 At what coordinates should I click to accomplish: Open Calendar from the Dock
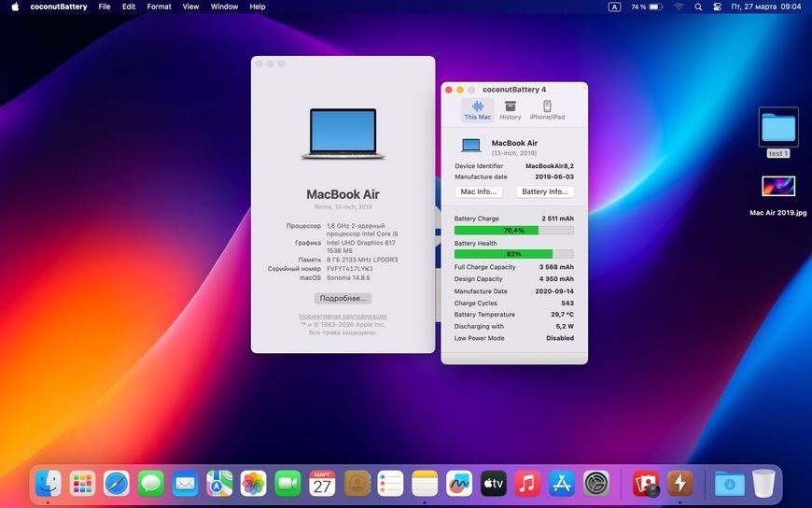click(x=322, y=484)
